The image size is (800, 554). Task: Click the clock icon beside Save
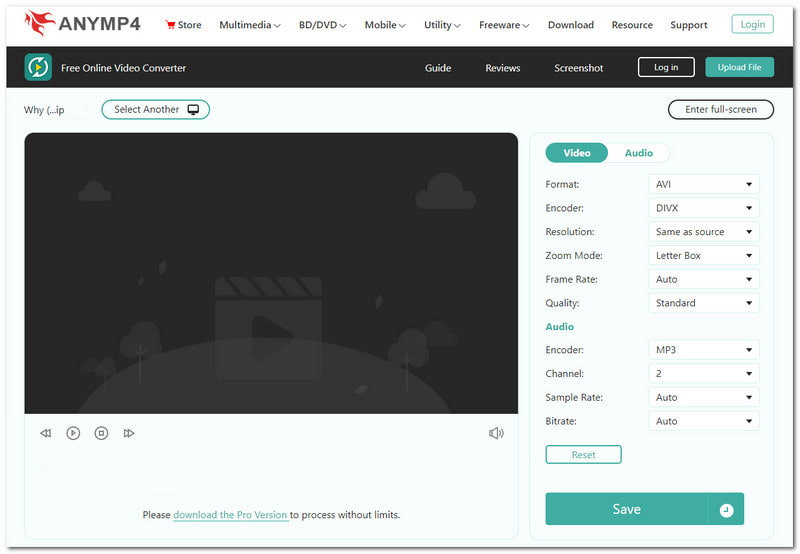pyautogui.click(x=726, y=510)
